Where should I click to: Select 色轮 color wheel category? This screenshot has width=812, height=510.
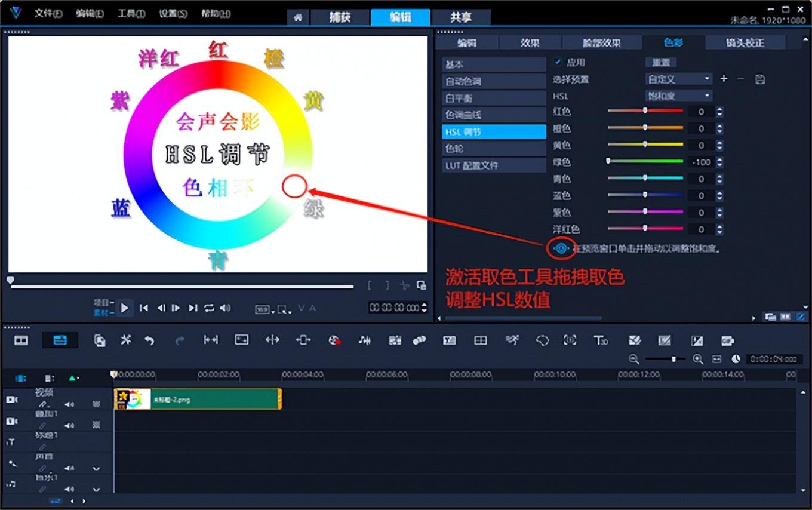(494, 148)
